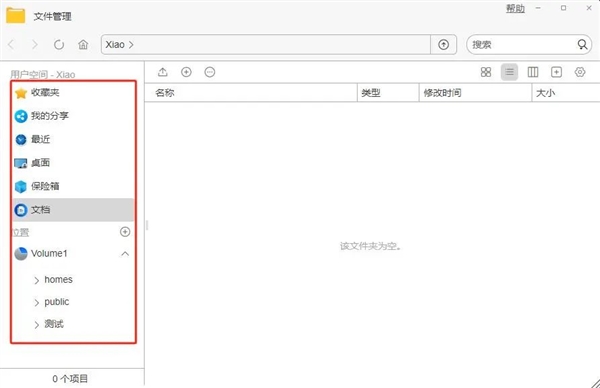Click the Xiao path breadcrumb
The image size is (600, 388).
coord(115,45)
